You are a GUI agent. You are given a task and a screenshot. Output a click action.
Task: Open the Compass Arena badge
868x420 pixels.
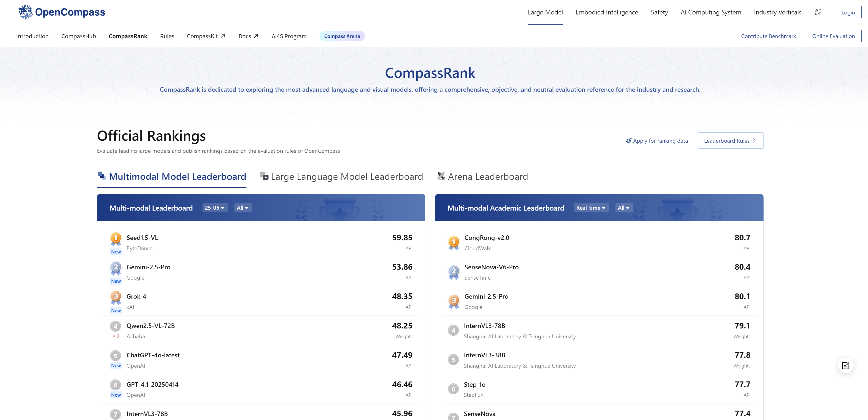(x=342, y=36)
